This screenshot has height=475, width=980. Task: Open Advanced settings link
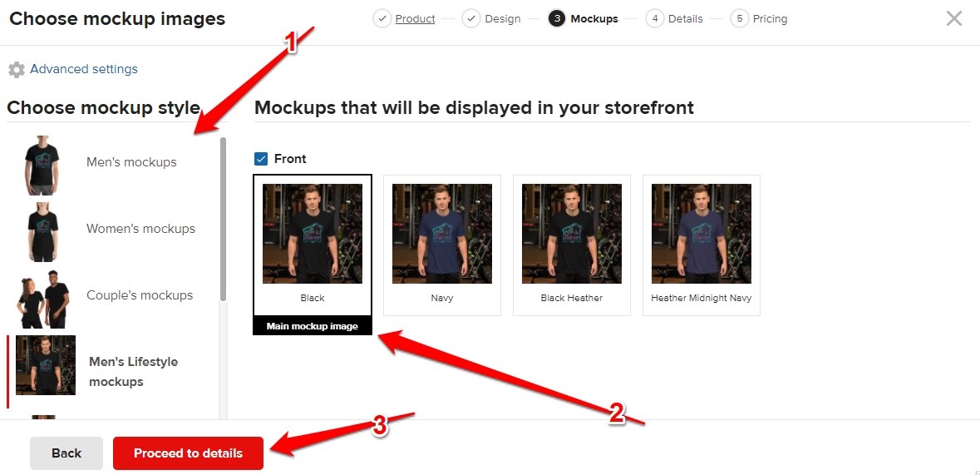pos(84,69)
